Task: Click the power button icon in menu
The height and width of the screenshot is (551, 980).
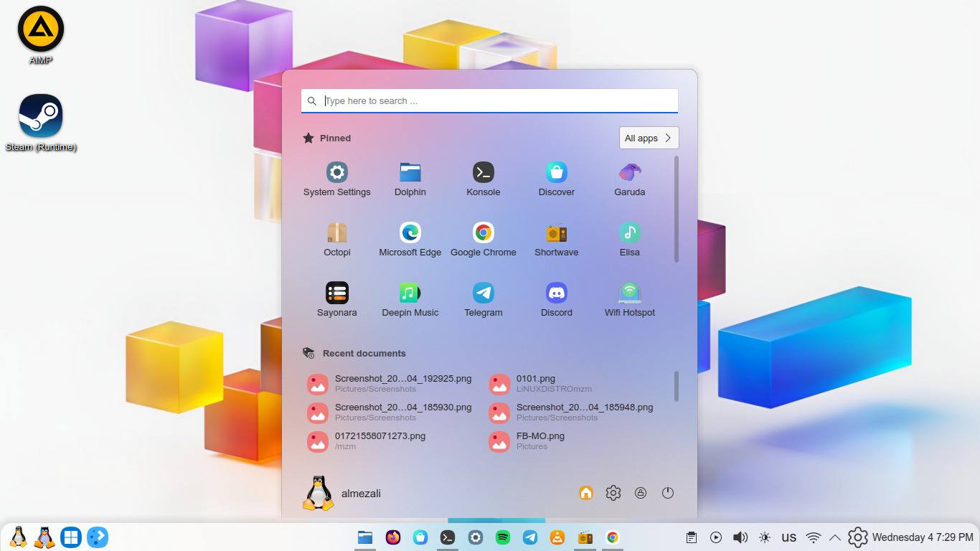Action: pos(668,493)
